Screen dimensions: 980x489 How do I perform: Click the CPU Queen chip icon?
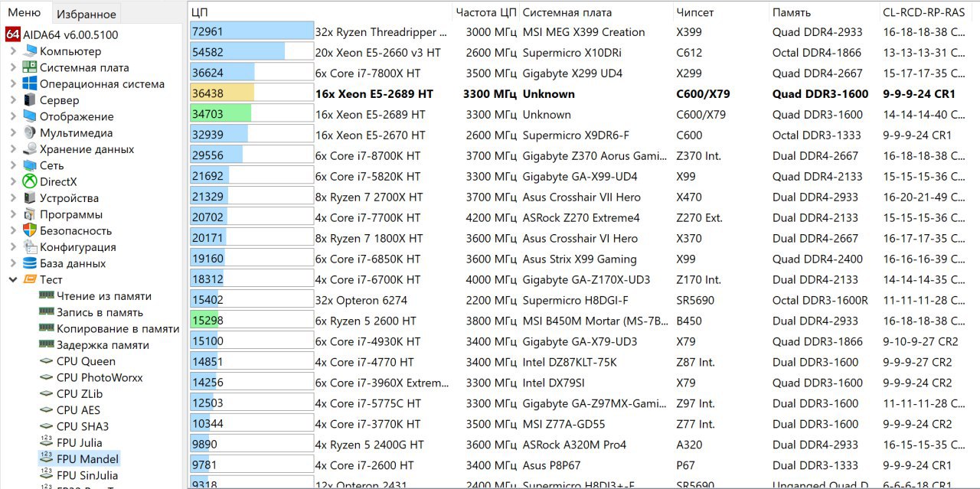[x=47, y=361]
